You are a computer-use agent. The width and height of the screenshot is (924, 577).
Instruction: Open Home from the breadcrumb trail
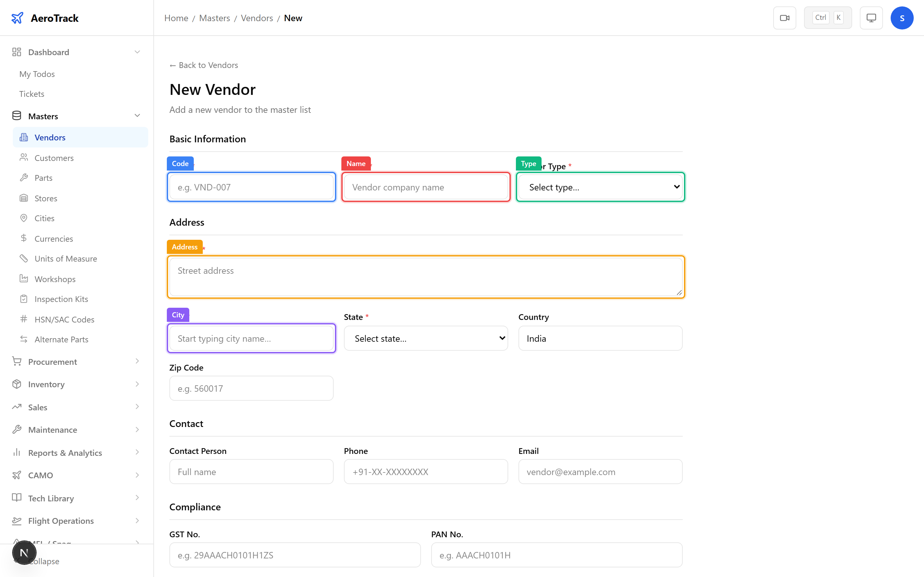176,18
